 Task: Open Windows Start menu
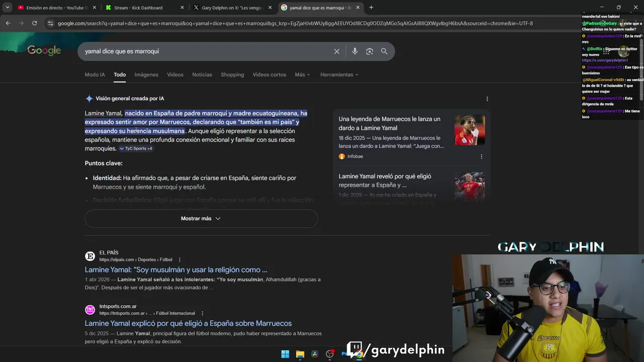coord(285,354)
